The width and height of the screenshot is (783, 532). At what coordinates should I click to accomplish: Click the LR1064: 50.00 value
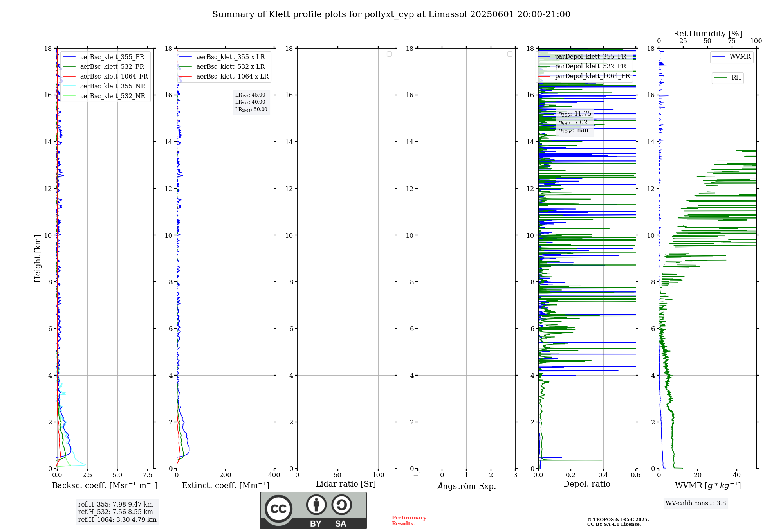coord(251,110)
